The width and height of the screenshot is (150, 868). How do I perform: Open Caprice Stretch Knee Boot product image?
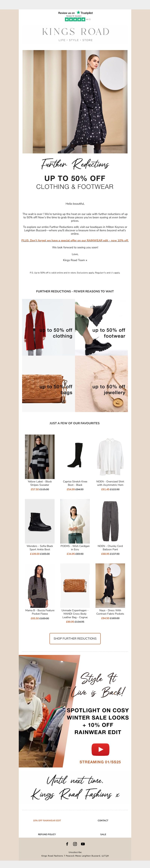click(75, 456)
